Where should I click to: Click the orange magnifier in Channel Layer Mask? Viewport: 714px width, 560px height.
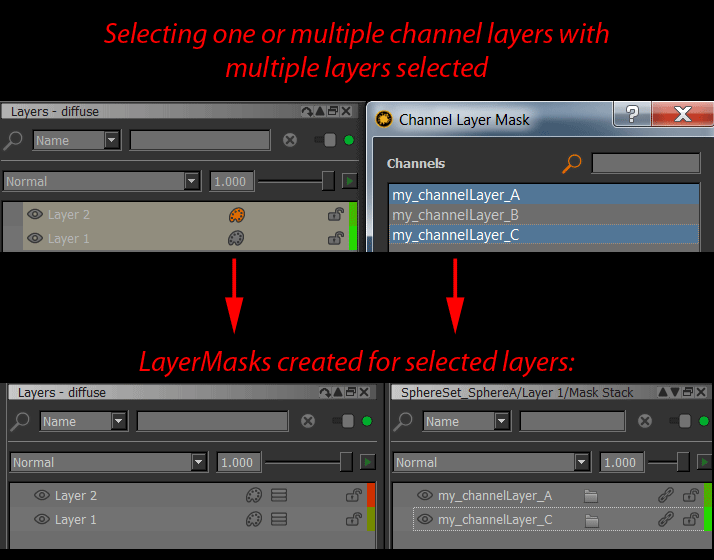[572, 163]
